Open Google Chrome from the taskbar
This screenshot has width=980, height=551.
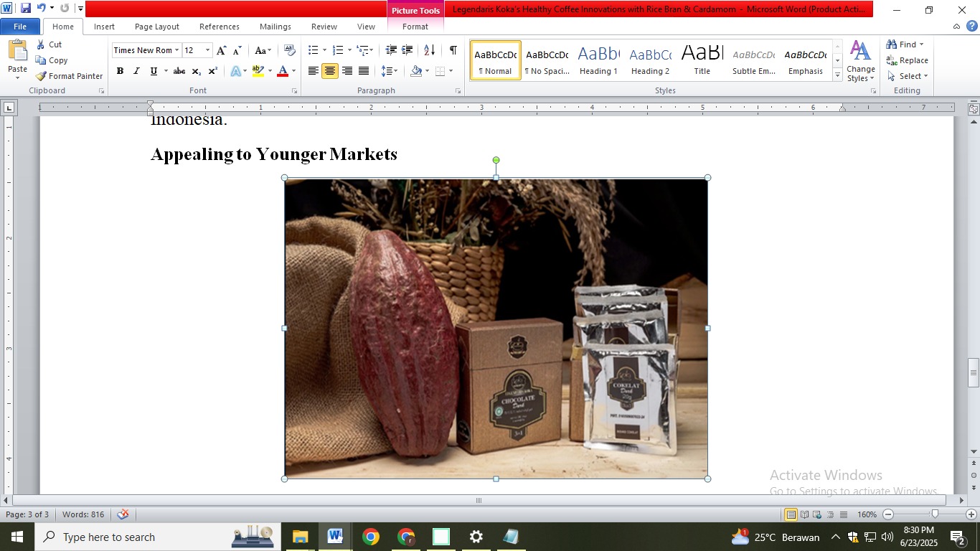tap(370, 537)
